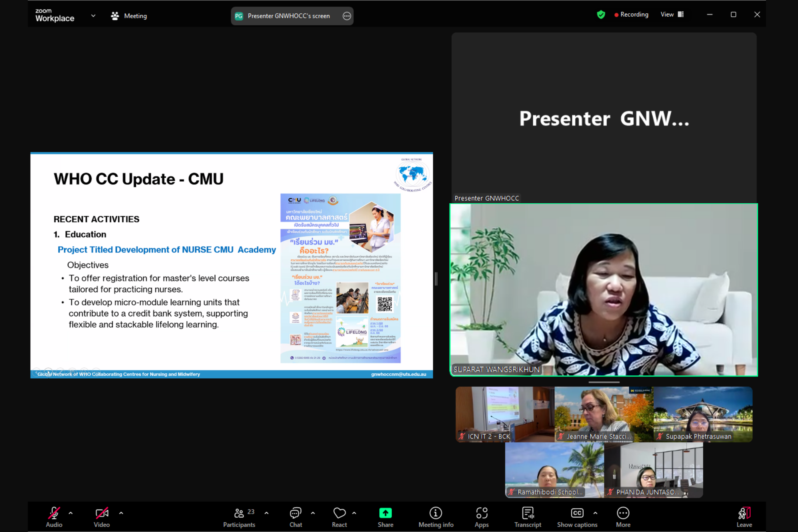Select ICN IT 2 - BCK video thumbnail
The image size is (798, 532).
click(x=505, y=414)
